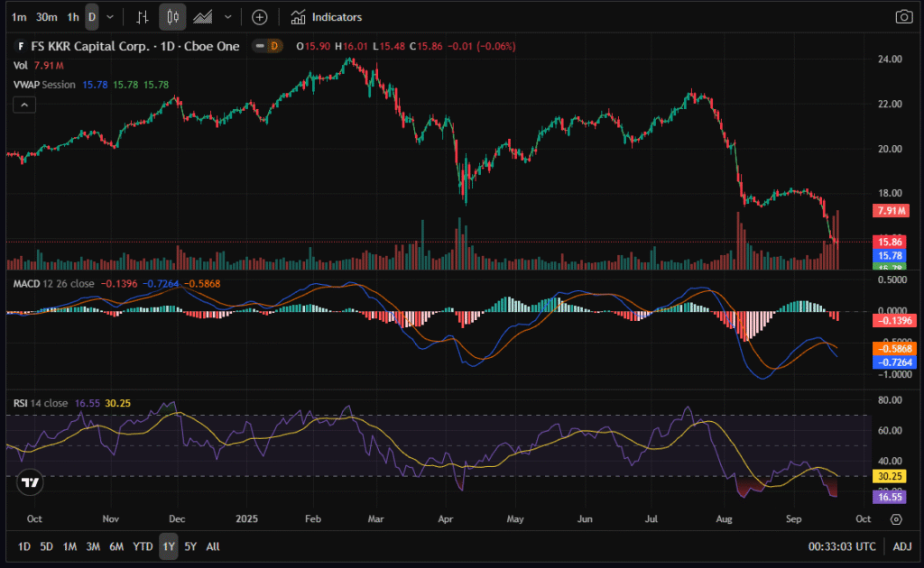This screenshot has height=568, width=924.
Task: Select the Area chart style icon
Action: 203,17
